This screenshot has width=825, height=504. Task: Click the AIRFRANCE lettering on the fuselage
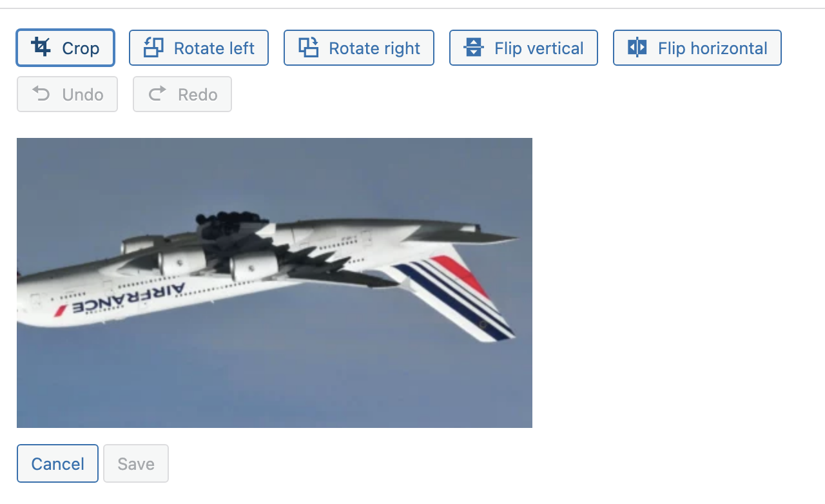tap(128, 298)
